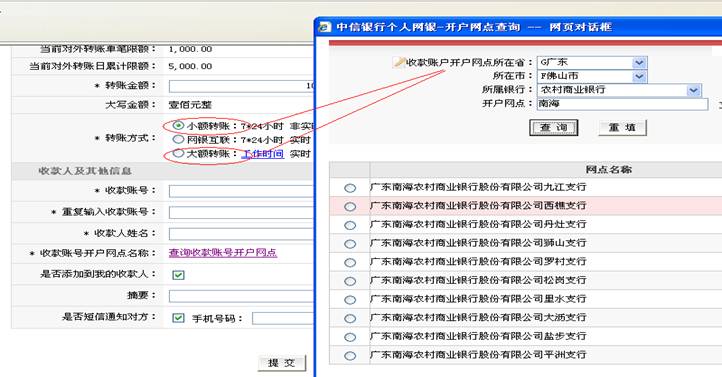This screenshot has height=377, width=722.
Task: Select the 大额转账 radio button
Action: [x=178, y=153]
